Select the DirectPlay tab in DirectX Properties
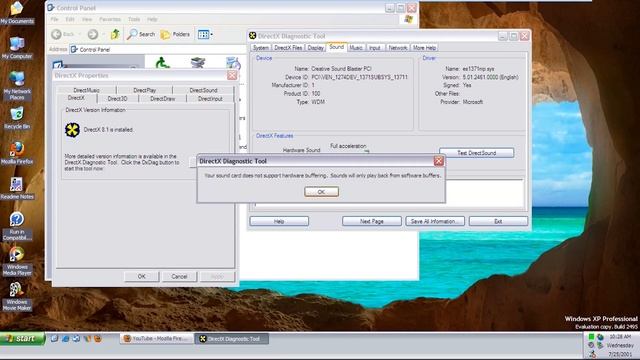The height and width of the screenshot is (360, 640). pyautogui.click(x=144, y=90)
